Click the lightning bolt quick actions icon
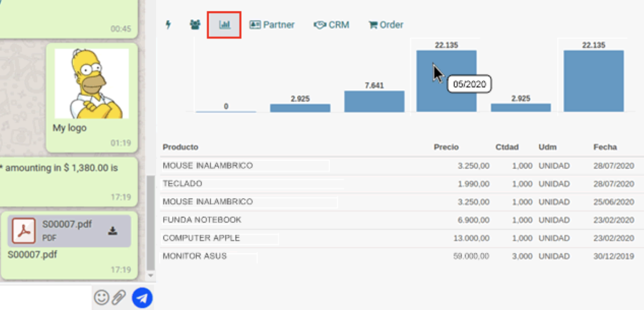644x310 pixels. 168,24
